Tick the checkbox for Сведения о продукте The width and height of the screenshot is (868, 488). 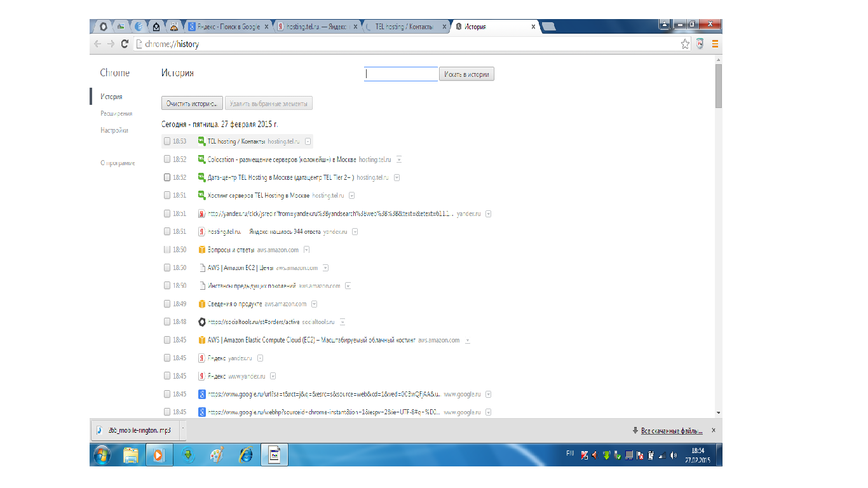pyautogui.click(x=166, y=304)
